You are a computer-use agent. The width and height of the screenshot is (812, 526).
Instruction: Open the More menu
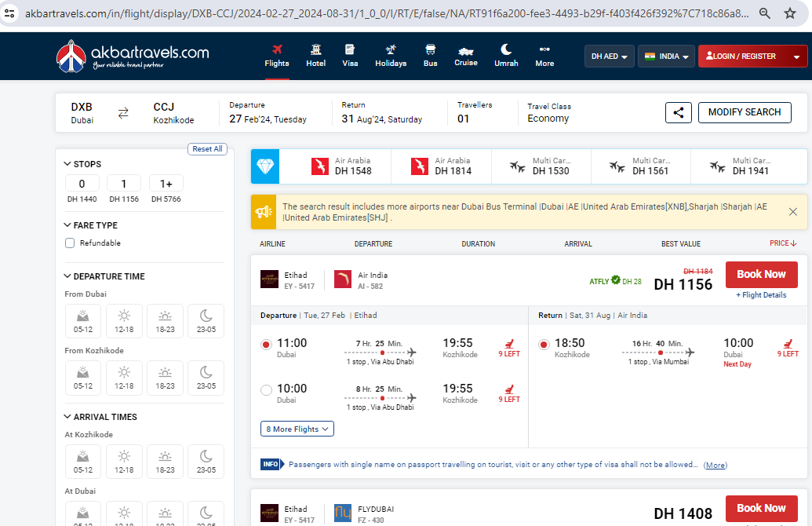coord(544,56)
